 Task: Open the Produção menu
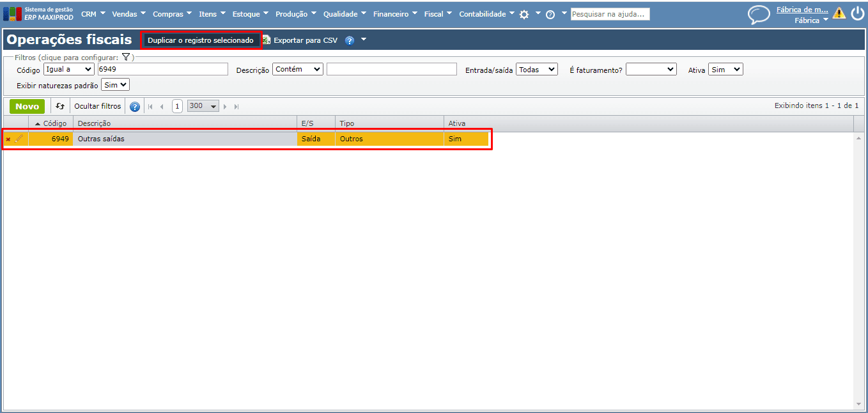[297, 14]
